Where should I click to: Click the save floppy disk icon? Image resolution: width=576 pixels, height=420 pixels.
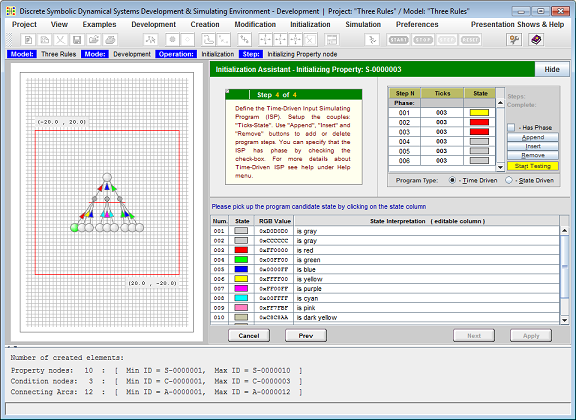(x=77, y=40)
